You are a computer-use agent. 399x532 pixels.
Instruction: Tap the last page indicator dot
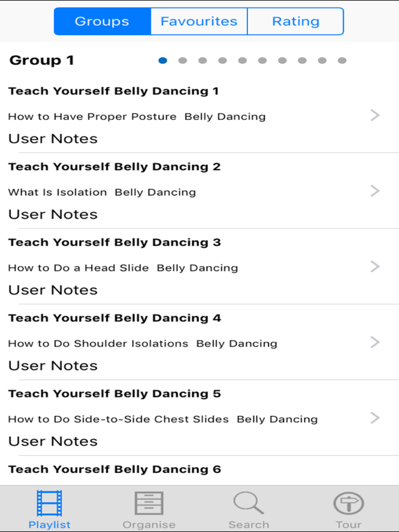tap(341, 60)
